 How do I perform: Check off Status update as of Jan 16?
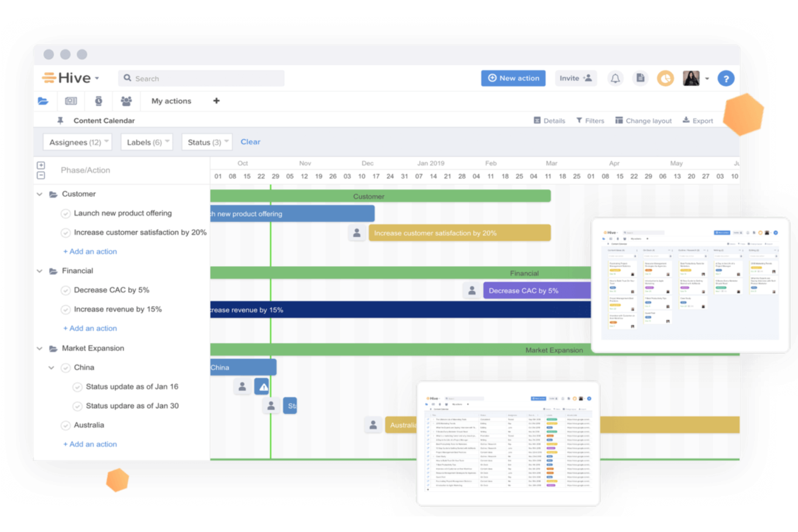pyautogui.click(x=78, y=387)
